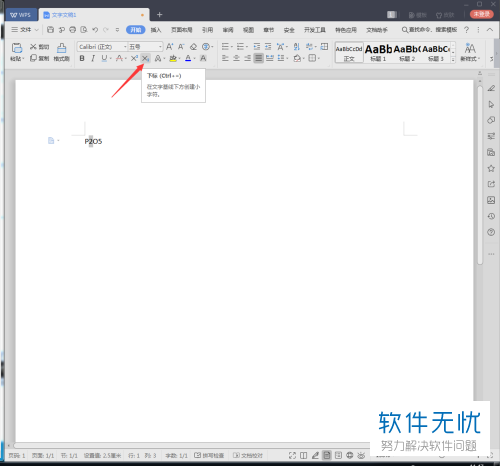Click fullscreen icon in status bar
The height and width of the screenshot is (466, 500).
click(x=292, y=455)
